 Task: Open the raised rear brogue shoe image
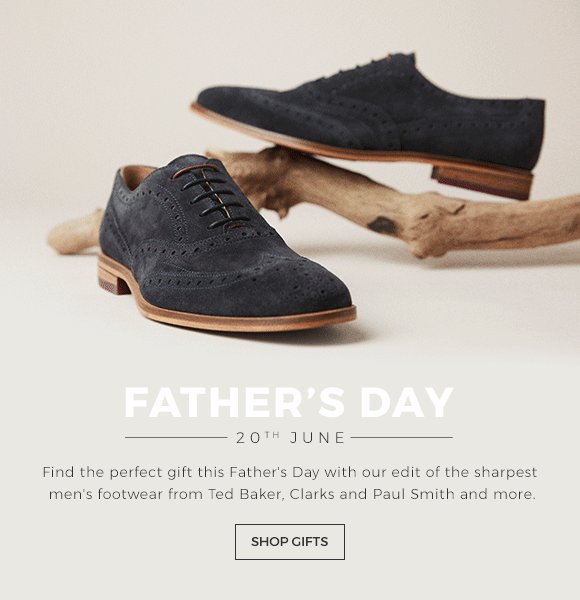point(367,124)
